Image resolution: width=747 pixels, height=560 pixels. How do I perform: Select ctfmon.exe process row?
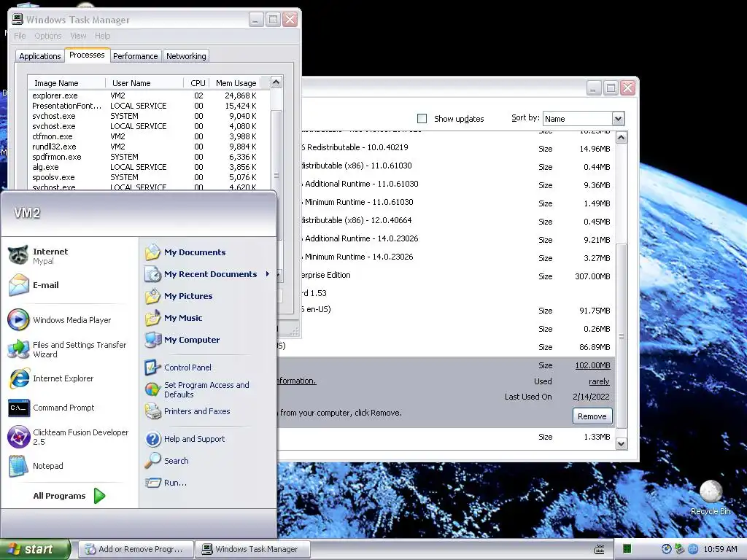149,136
